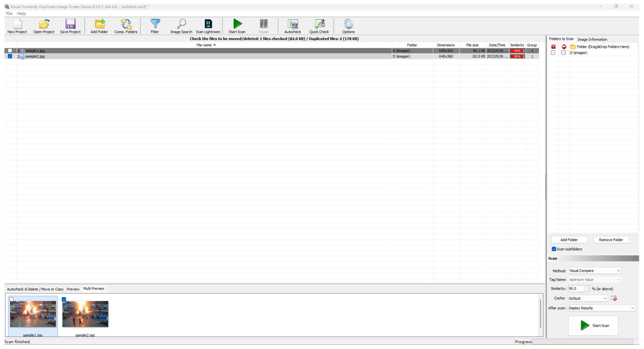Image resolution: width=644 pixels, height=349 pixels.
Task: Open the Cache Default dropdown
Action: 588,298
